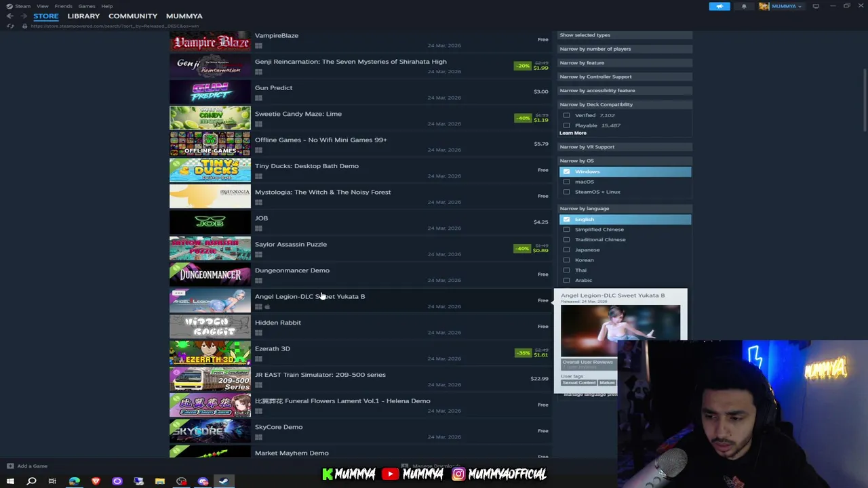Go back with the left arrow

point(10,16)
